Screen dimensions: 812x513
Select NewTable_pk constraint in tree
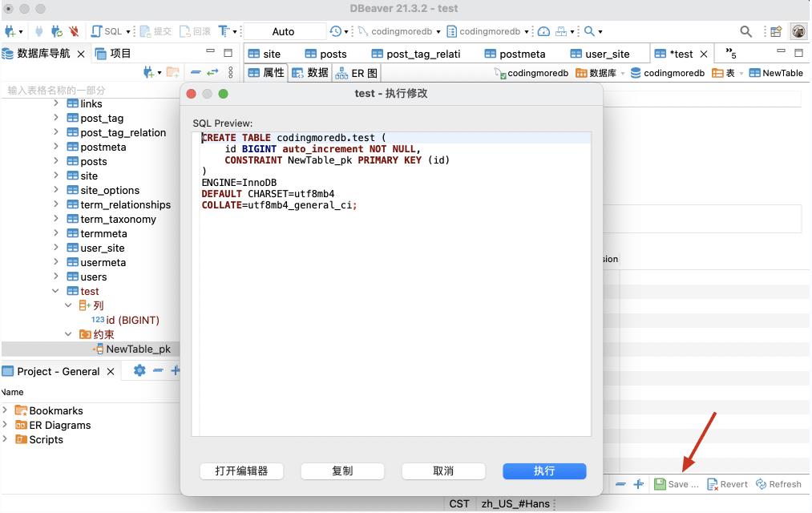[x=138, y=349]
